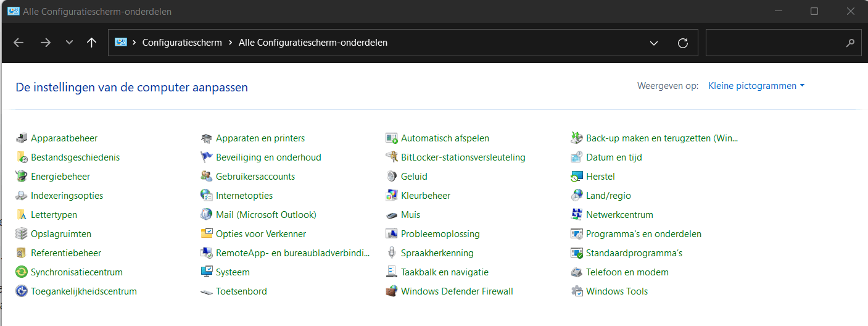This screenshot has width=868, height=326.
Task: Open the Telefoon en modem link
Action: pos(627,272)
